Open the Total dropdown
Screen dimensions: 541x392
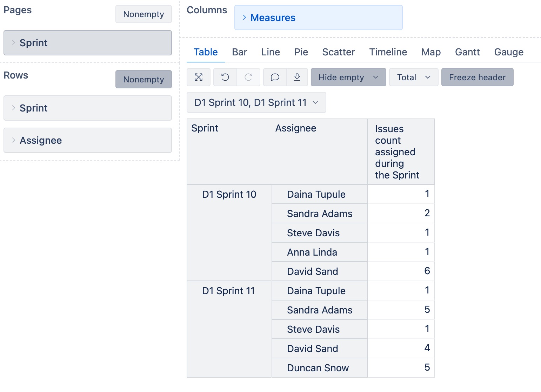coord(414,77)
